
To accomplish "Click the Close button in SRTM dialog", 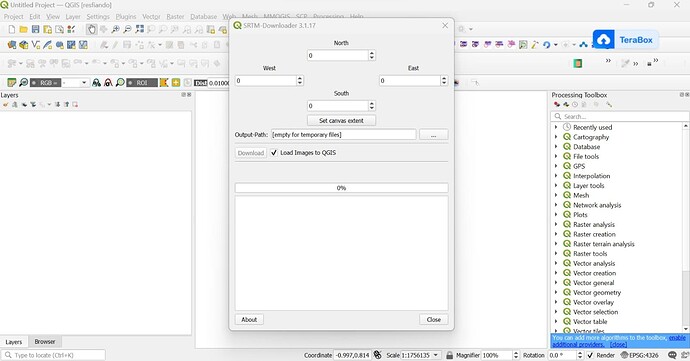I will click(433, 320).
